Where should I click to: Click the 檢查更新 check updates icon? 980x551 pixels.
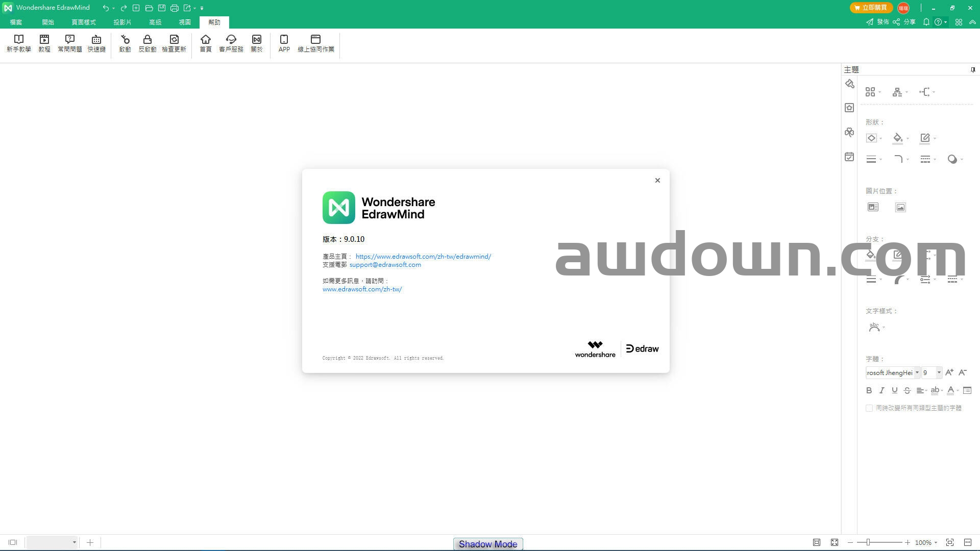174,43
